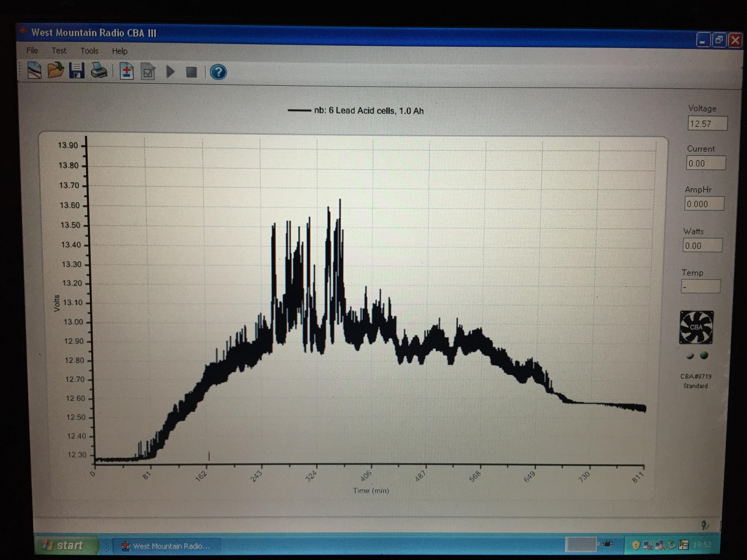
Task: Click the new graph document toolbar icon
Action: coord(34,70)
